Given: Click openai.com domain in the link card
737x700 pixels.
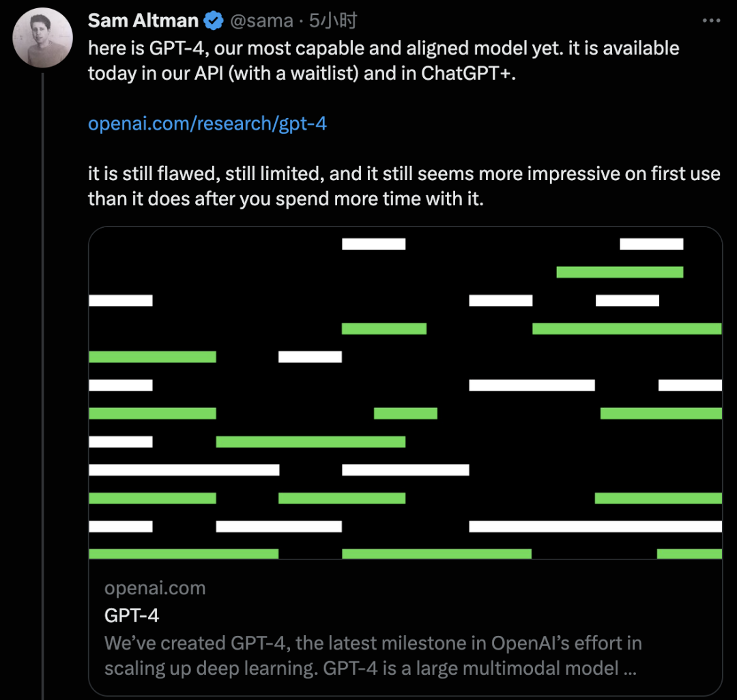Looking at the screenshot, I should click(155, 588).
